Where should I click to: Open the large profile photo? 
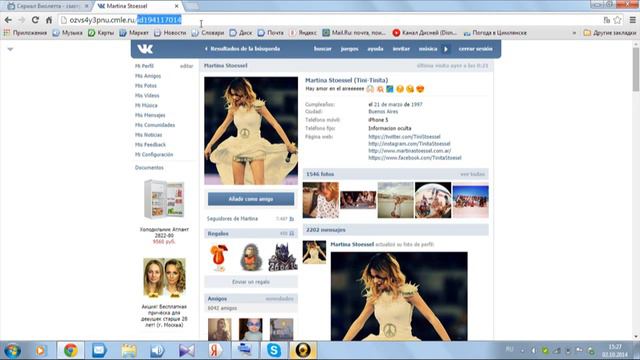[x=251, y=131]
